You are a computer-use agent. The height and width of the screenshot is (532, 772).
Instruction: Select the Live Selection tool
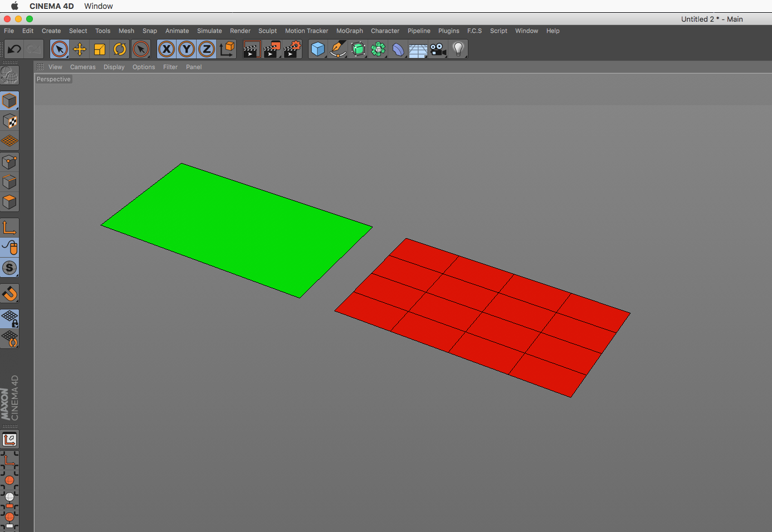click(x=60, y=49)
